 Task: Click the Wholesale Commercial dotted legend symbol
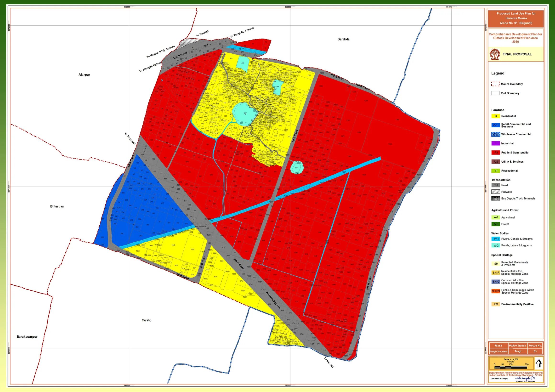(496, 134)
